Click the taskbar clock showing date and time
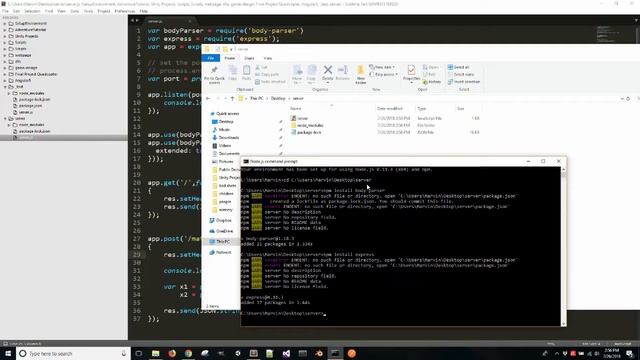640x360 pixels. point(612,353)
